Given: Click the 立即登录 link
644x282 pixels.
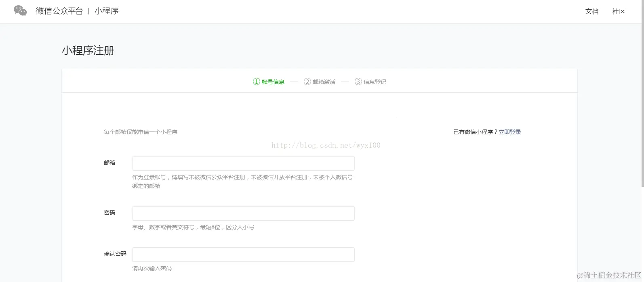Looking at the screenshot, I should [510, 132].
